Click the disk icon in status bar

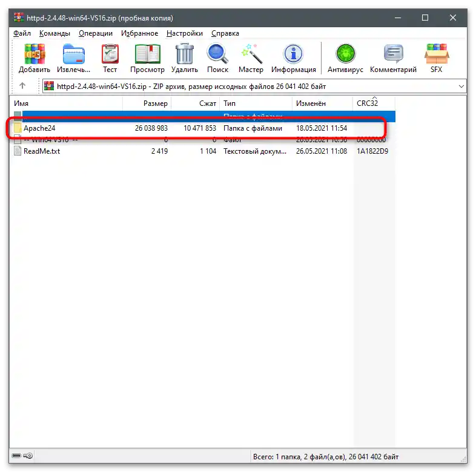pyautogui.click(x=16, y=456)
